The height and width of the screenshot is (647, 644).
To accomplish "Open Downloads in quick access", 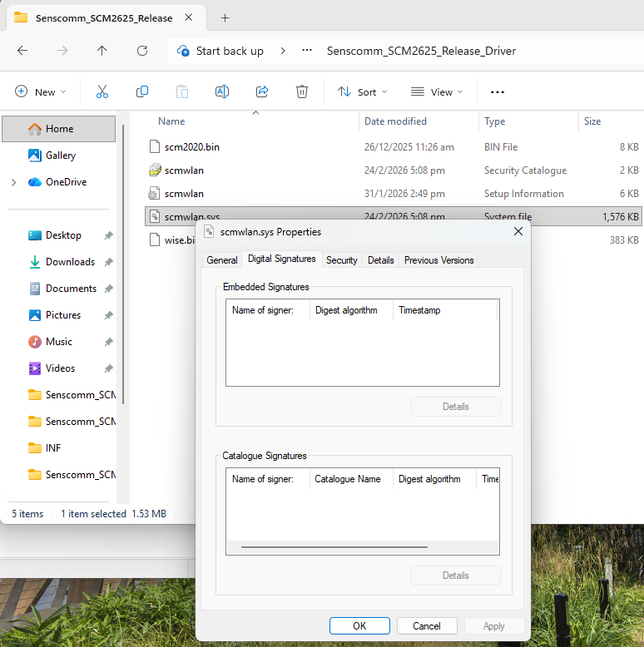I will tap(70, 262).
